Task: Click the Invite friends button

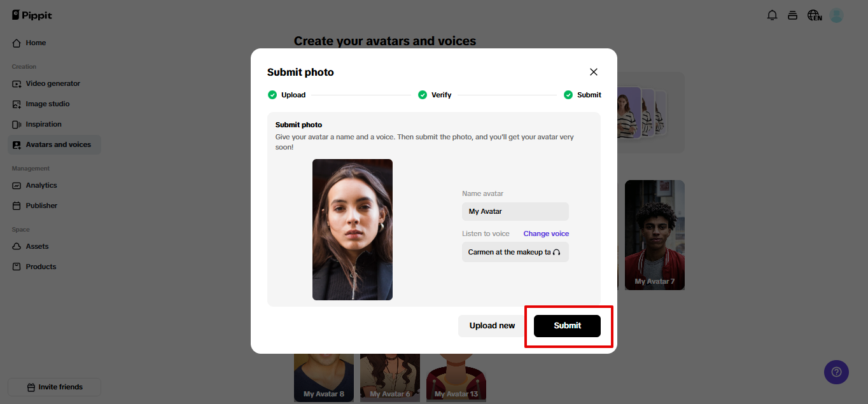Action: coord(54,387)
